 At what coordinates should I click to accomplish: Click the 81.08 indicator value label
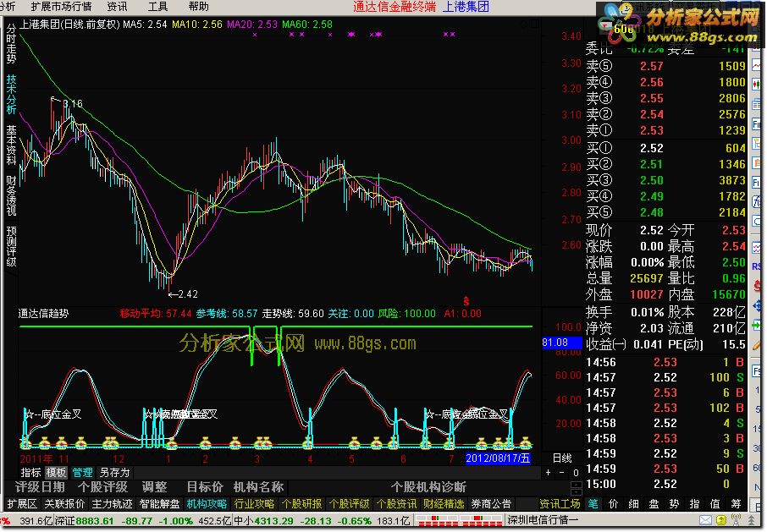point(562,343)
